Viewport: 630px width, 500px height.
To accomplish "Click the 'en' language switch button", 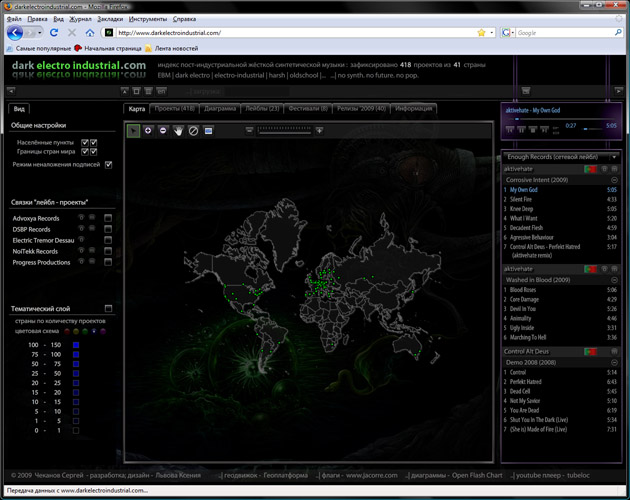I will (x=161, y=91).
